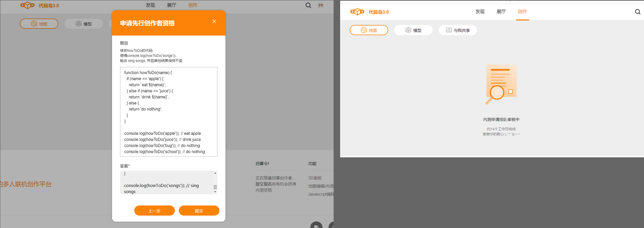Select the 模型 pill in left window
The height and width of the screenshot is (228, 644).
pyautogui.click(x=84, y=24)
